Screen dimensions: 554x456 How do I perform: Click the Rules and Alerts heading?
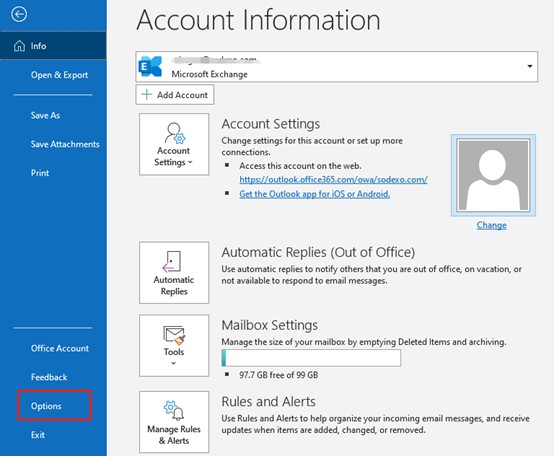pyautogui.click(x=269, y=402)
